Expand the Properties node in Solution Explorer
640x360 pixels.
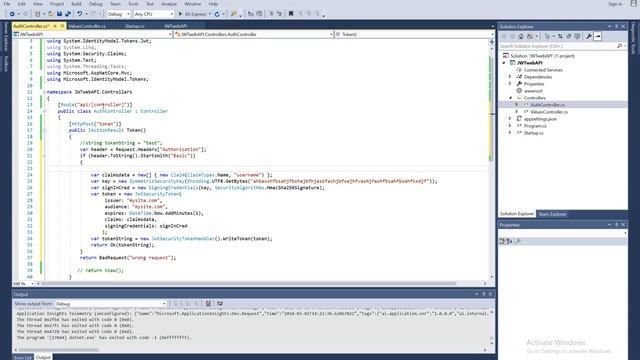[x=510, y=84]
